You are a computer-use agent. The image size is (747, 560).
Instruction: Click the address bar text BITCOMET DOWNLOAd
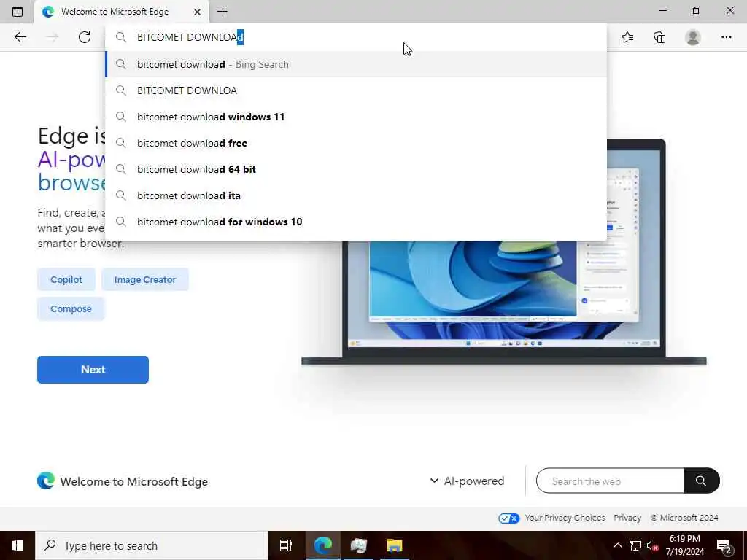190,37
